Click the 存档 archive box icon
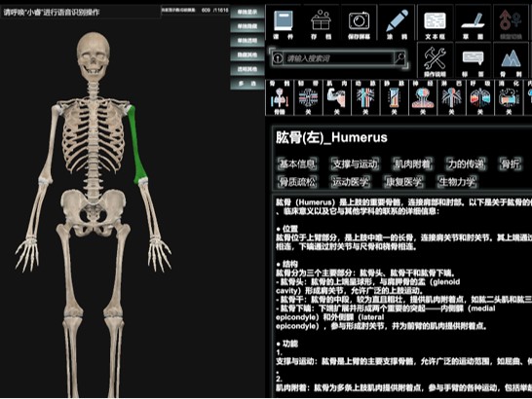 [321, 23]
